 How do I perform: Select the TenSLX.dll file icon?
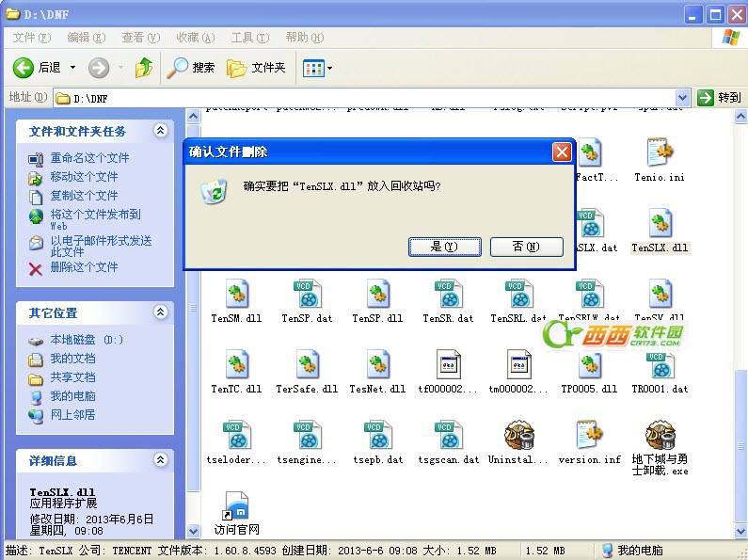click(x=660, y=223)
